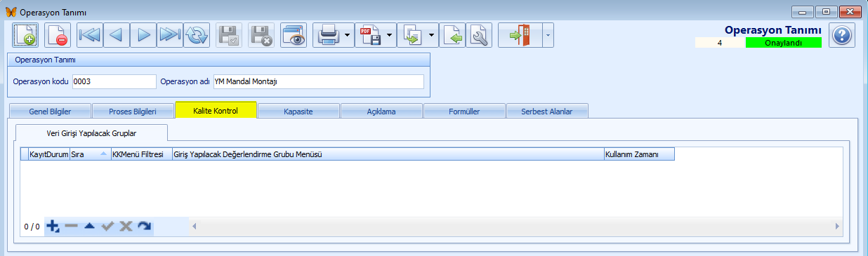Click the Operasyon kodu field
868x256 pixels.
[x=114, y=82]
